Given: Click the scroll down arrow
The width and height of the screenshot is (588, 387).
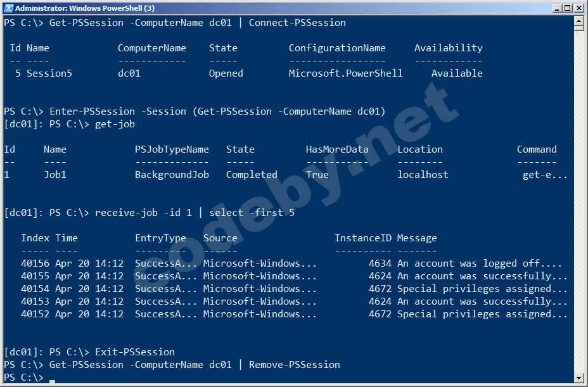Looking at the screenshot, I should (578, 378).
